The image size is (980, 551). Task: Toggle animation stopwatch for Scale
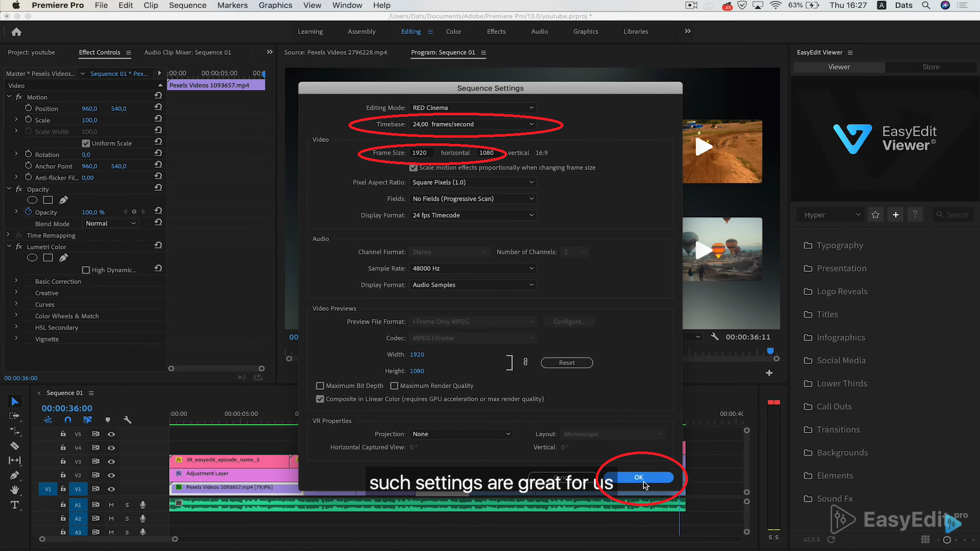point(29,120)
